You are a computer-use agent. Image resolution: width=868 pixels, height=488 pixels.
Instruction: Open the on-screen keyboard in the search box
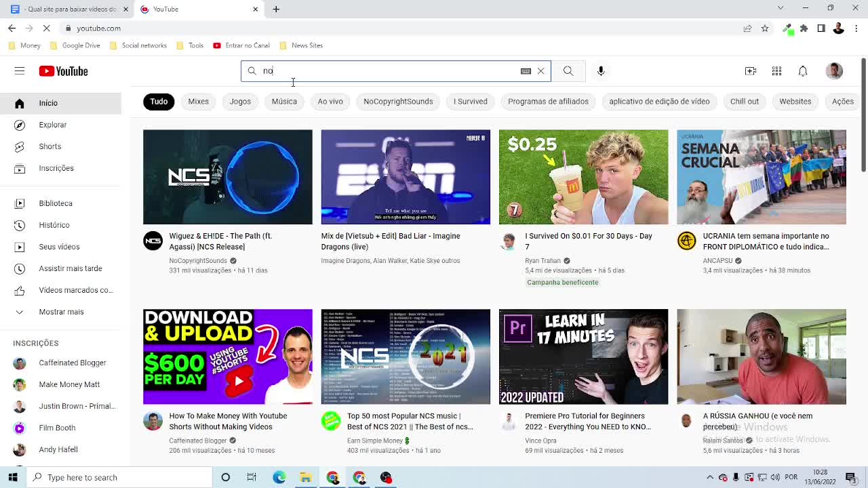click(x=526, y=71)
